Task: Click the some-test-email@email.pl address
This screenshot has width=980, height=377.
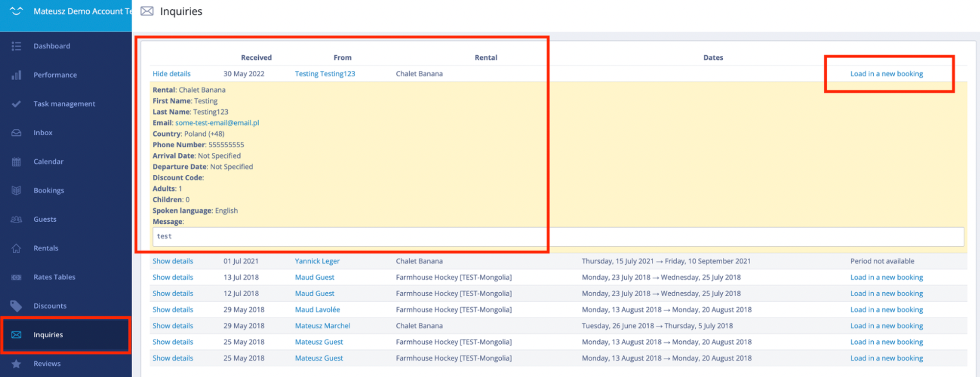Action: pyautogui.click(x=217, y=123)
